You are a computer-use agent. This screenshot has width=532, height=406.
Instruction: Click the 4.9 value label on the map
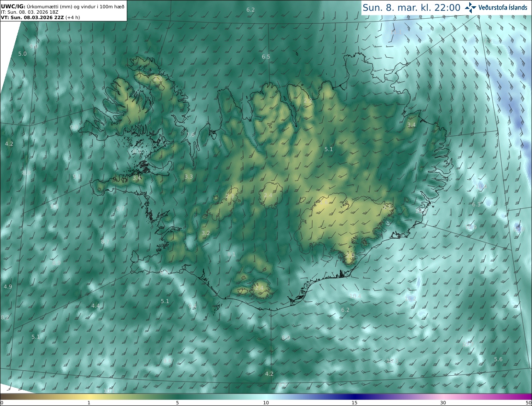pyautogui.click(x=8, y=287)
